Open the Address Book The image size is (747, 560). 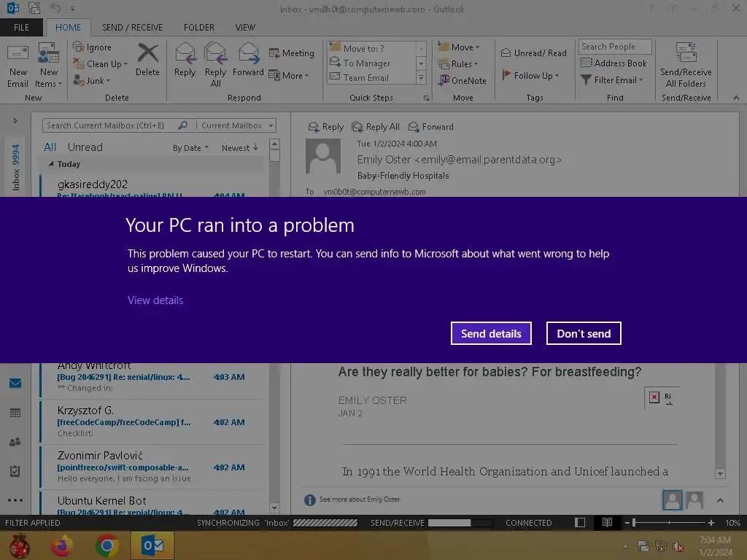click(614, 63)
